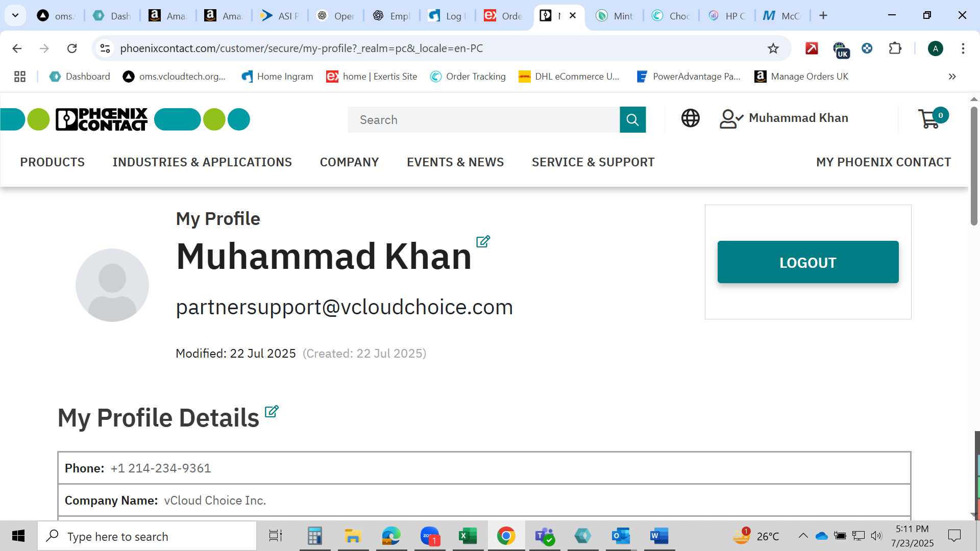Open MY PHOENIX CONTACT menu

pyautogui.click(x=884, y=162)
